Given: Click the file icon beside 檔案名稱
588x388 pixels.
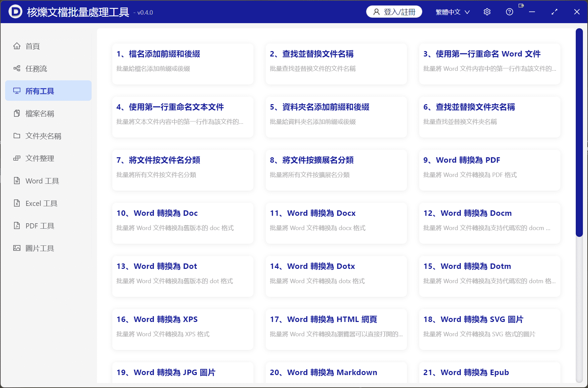Looking at the screenshot, I should coord(17,113).
